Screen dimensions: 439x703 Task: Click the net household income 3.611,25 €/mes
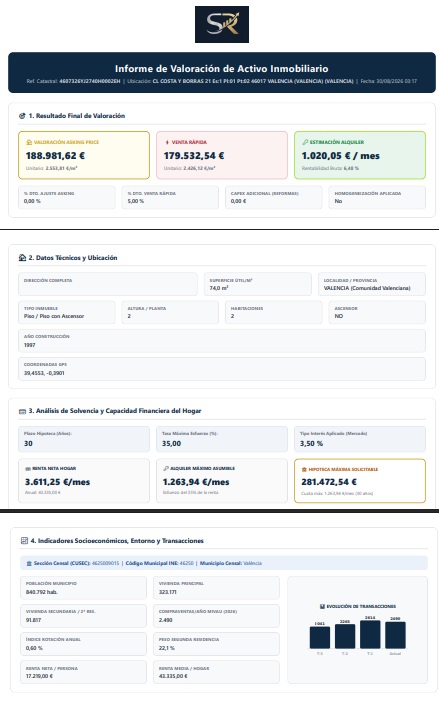[57, 482]
